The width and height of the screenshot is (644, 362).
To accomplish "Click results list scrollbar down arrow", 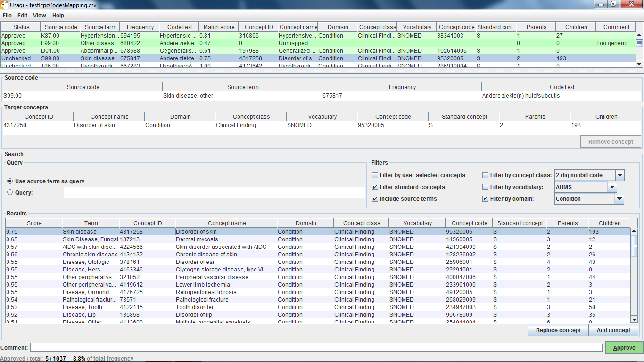I will [634, 320].
